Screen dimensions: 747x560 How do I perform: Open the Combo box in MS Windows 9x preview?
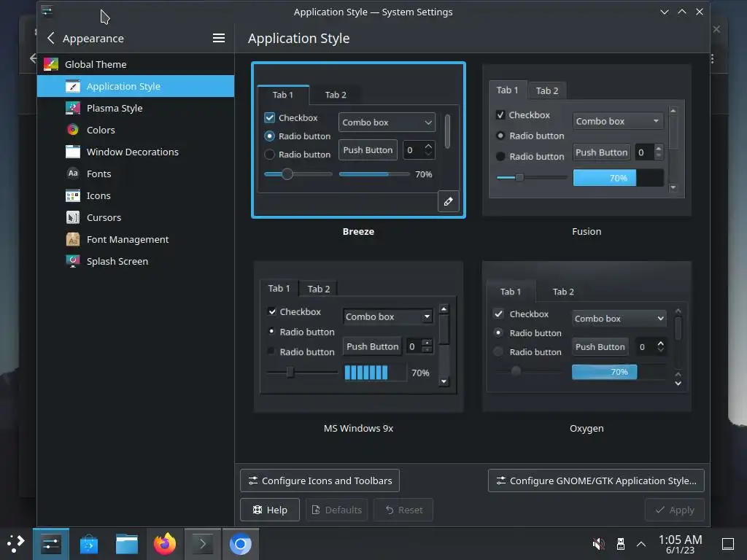click(388, 316)
